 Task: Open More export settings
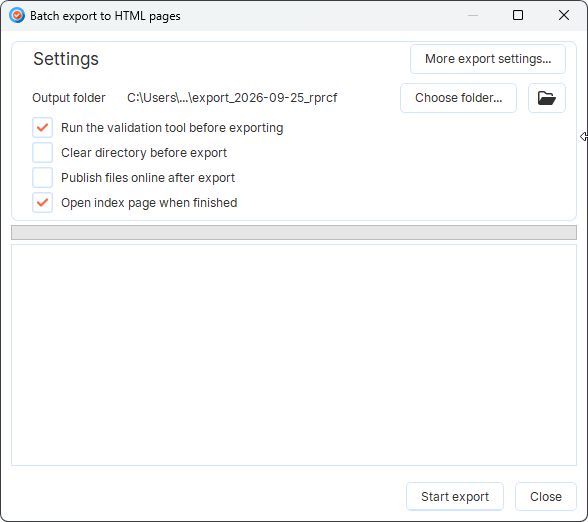[488, 59]
